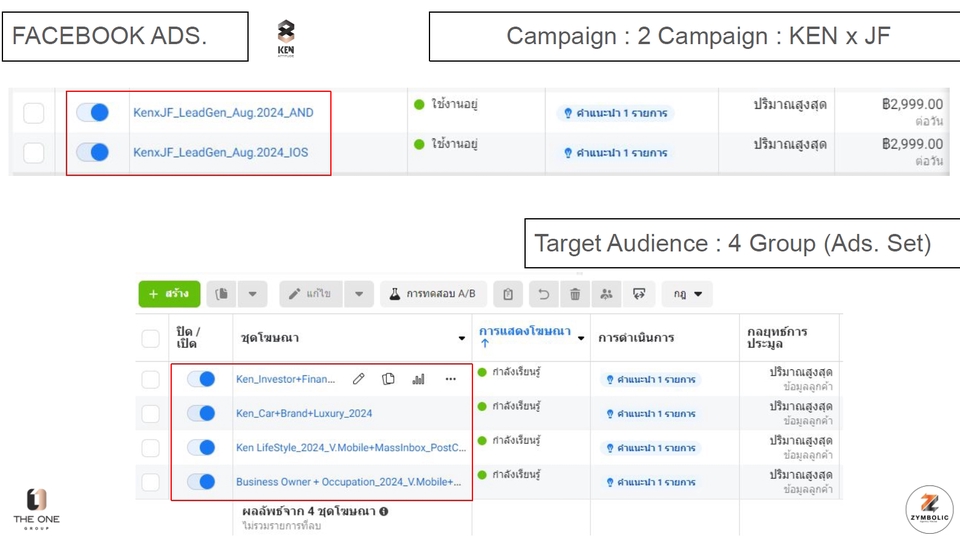Viewport: 960px width, 541px height.
Task: Click the recommendation pill in the Ken_Car+Brand+Luxury row
Action: 650,414
